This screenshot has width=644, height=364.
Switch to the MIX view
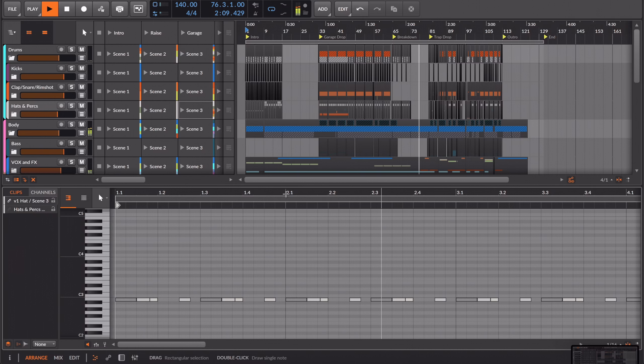pos(58,357)
